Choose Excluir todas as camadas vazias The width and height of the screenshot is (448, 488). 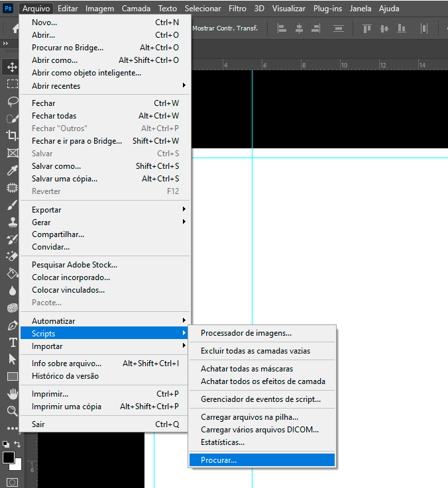(262, 351)
